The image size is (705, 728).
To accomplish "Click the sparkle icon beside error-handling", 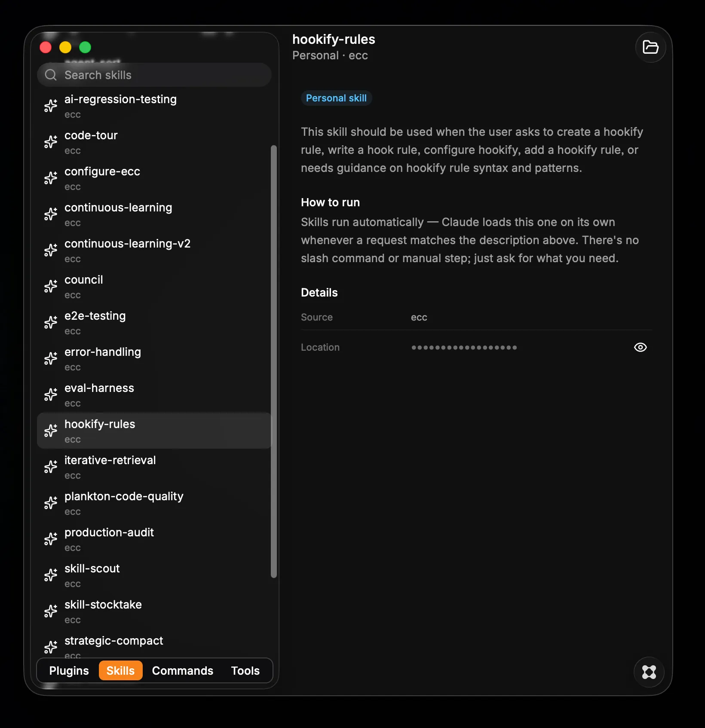I will (x=51, y=358).
